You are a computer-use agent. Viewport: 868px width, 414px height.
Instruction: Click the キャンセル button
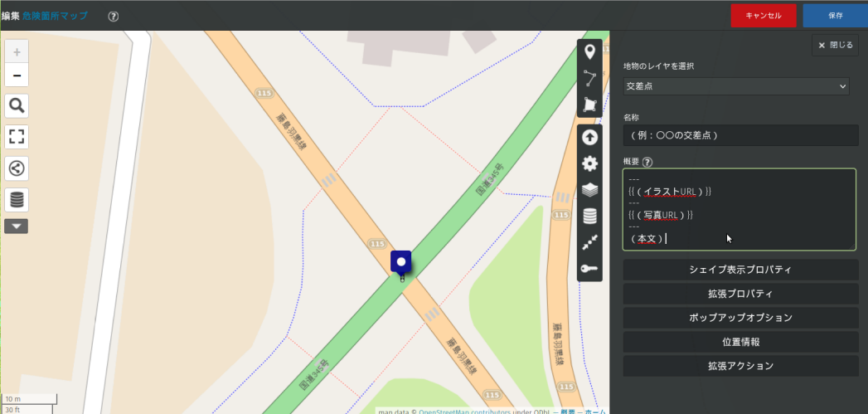coord(764,16)
